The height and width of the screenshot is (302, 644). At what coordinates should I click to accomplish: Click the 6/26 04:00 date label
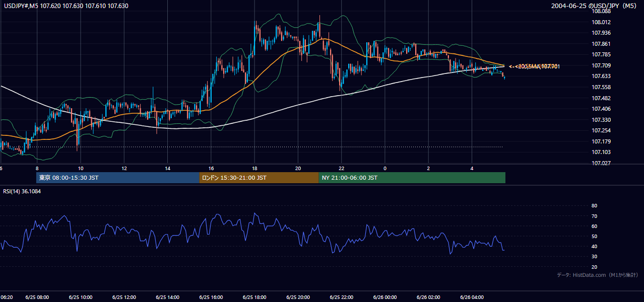(x=472, y=297)
